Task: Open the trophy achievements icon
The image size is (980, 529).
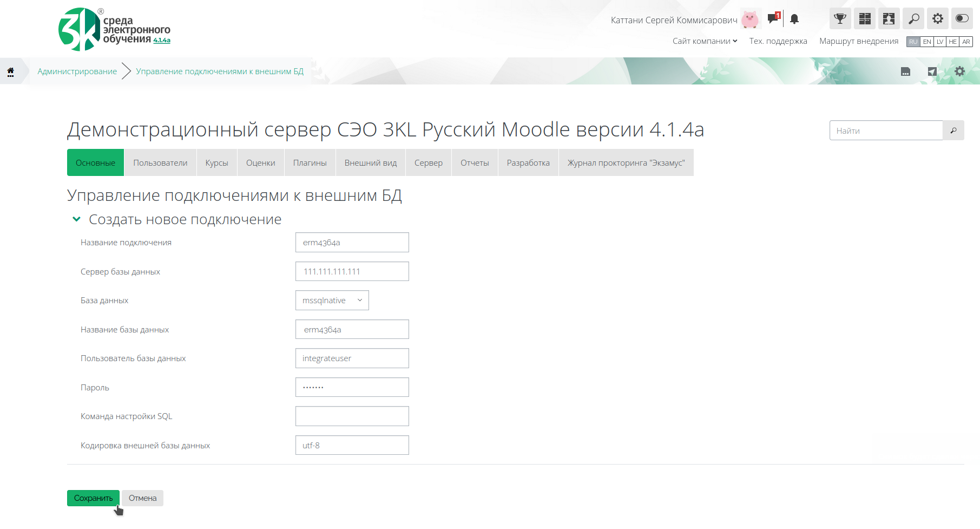Action: pyautogui.click(x=840, y=18)
